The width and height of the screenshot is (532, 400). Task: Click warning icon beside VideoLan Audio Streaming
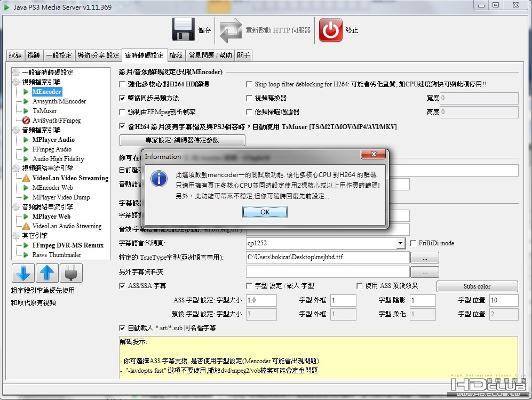pos(26,226)
